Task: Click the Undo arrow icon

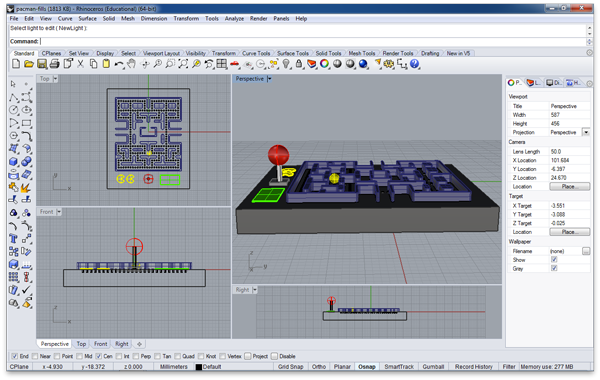Action: tap(119, 64)
